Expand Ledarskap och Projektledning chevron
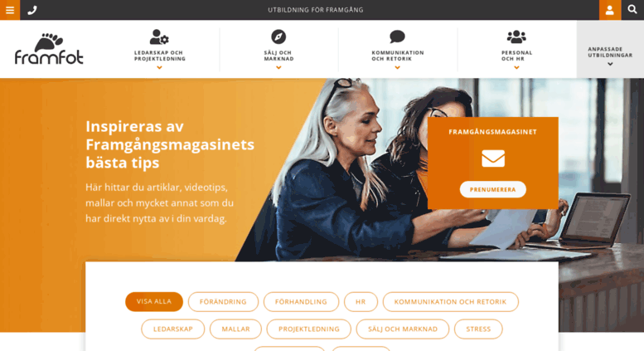Viewport: 644px width, 351px height. pos(159,68)
